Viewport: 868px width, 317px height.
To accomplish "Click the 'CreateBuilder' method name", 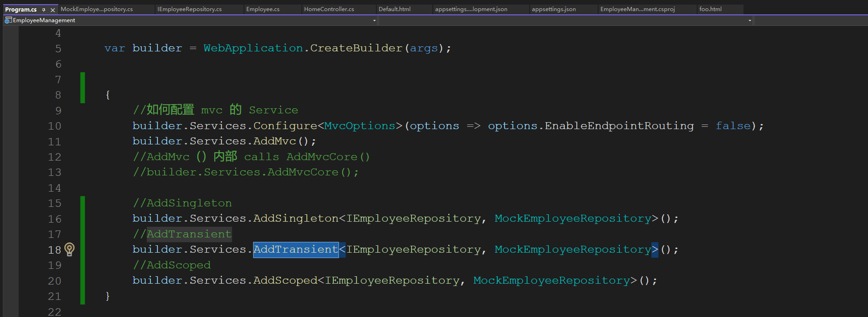I will 356,48.
